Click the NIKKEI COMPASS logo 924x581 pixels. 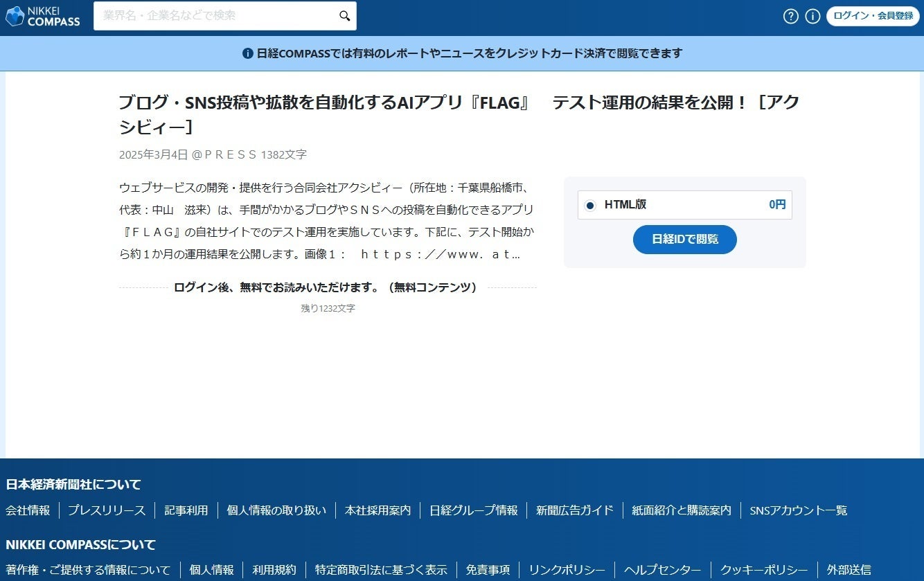[43, 16]
